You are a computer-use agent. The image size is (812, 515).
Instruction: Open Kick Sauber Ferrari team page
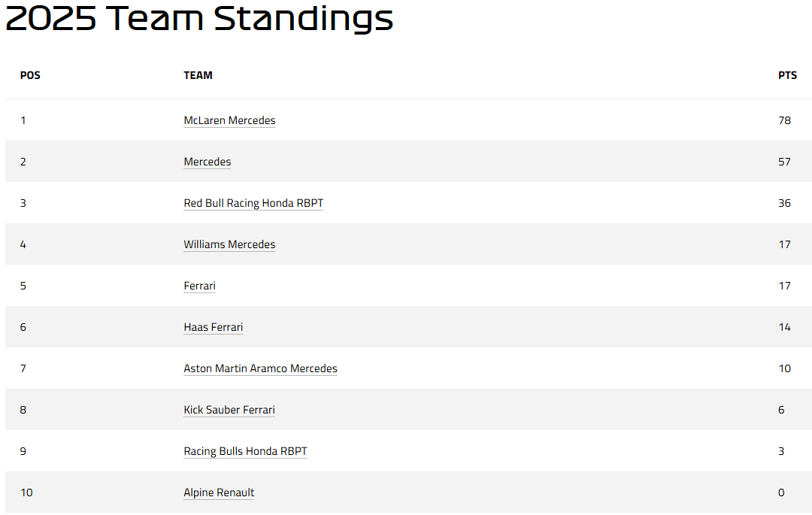[x=229, y=410]
